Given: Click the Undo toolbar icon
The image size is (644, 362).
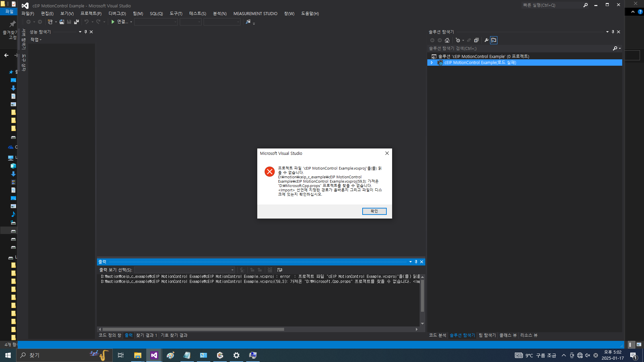Looking at the screenshot, I should tap(87, 22).
